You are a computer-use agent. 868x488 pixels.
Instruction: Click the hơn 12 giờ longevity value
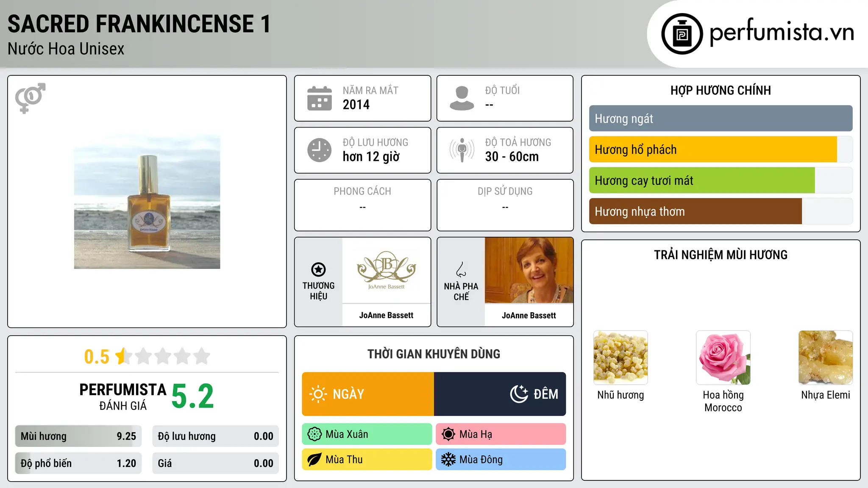point(371,157)
